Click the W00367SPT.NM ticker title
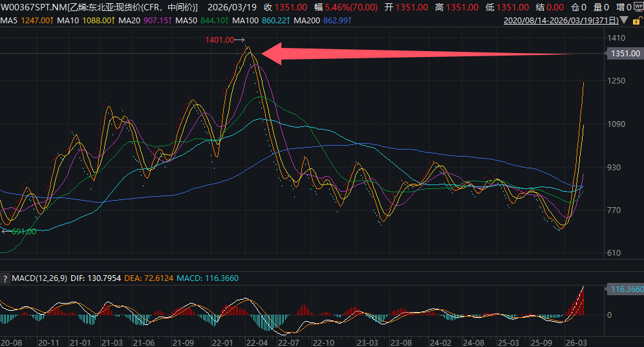This screenshot has height=347, width=644. 35,7
